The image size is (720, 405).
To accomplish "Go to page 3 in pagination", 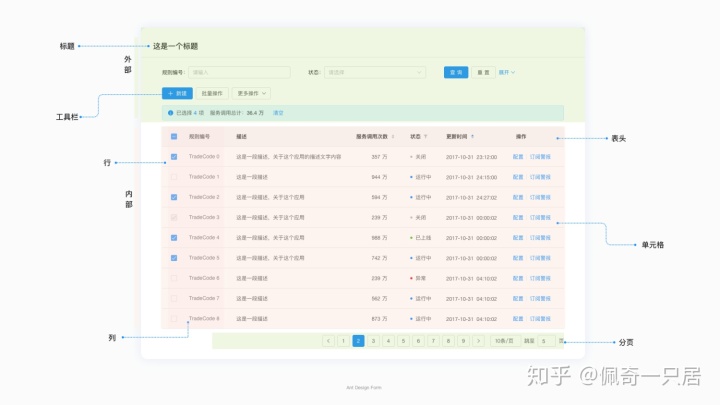I will click(373, 341).
